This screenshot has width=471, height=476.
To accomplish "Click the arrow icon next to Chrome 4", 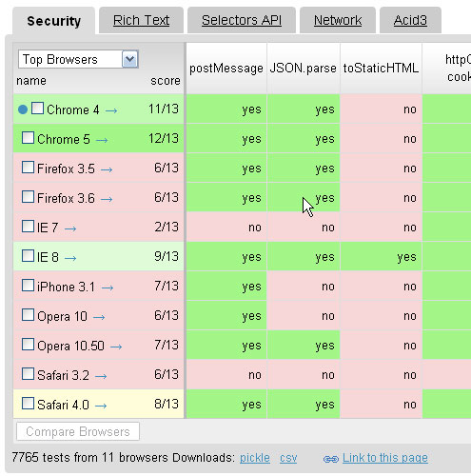I will pyautogui.click(x=111, y=110).
